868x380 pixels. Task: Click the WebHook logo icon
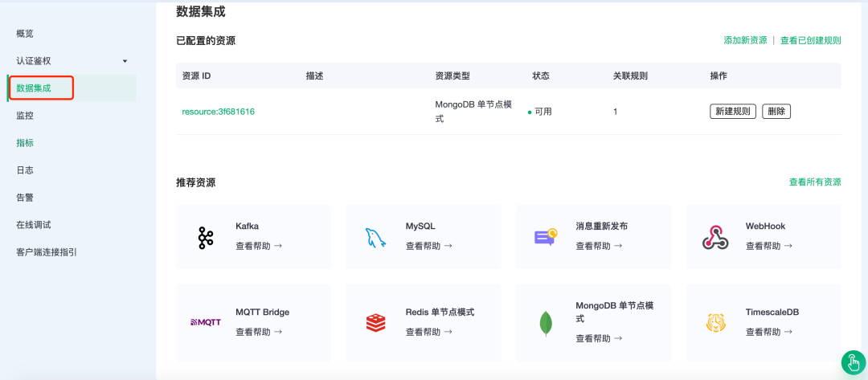tap(715, 238)
